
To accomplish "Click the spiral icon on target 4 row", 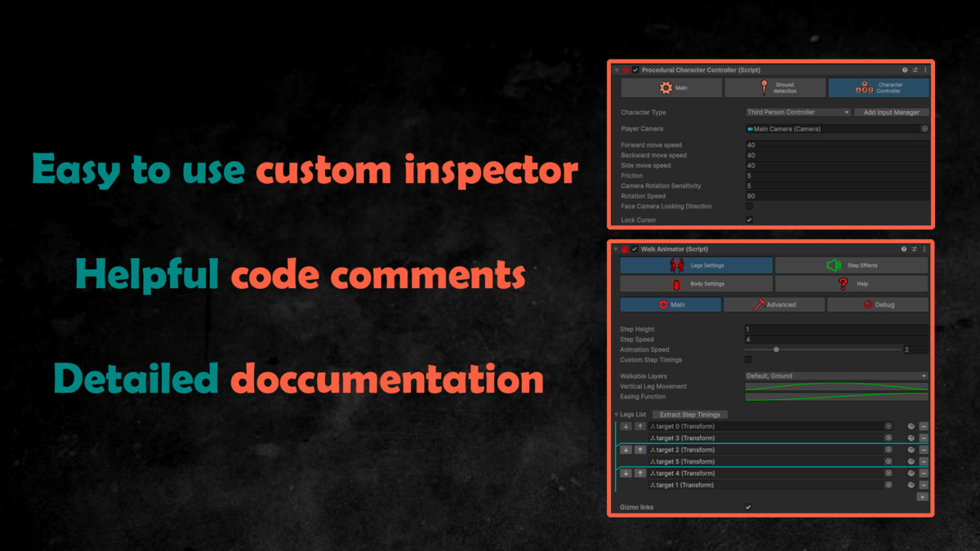I will pos(911,473).
